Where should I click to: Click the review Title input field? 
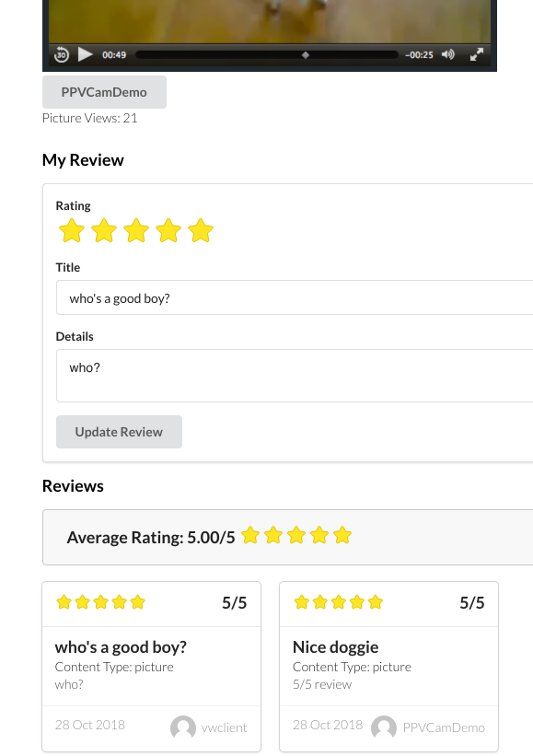295,297
